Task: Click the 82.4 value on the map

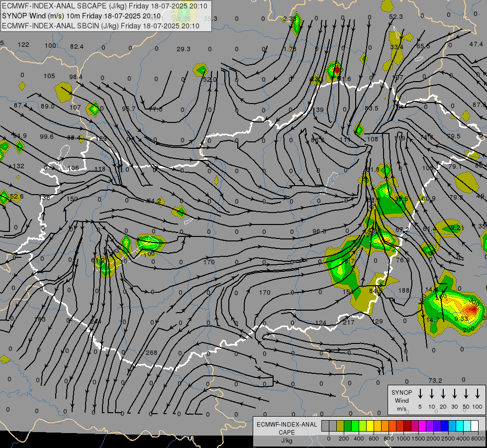Action: coord(77,47)
